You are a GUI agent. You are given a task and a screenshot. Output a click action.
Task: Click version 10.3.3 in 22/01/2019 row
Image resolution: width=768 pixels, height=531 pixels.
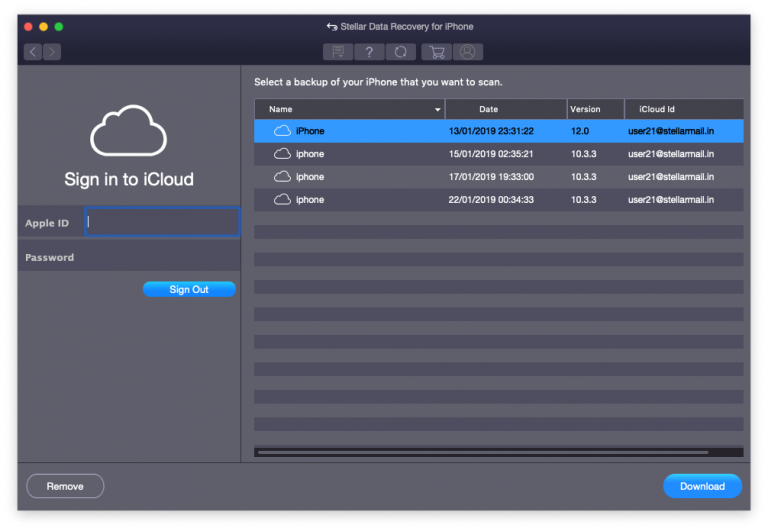[584, 200]
